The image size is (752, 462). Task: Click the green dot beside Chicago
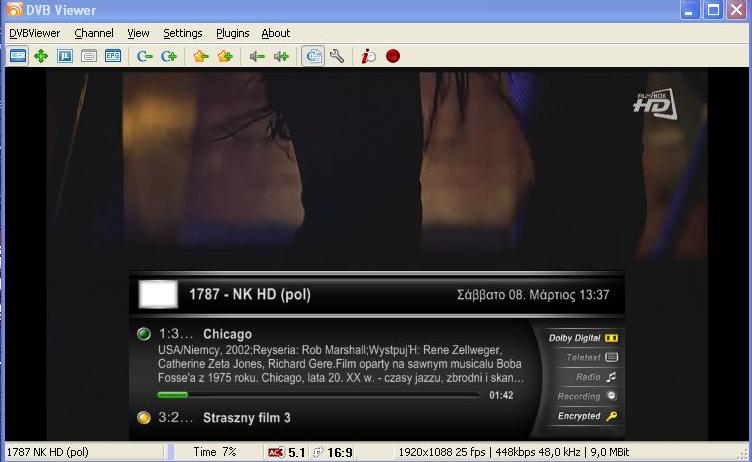[144, 334]
